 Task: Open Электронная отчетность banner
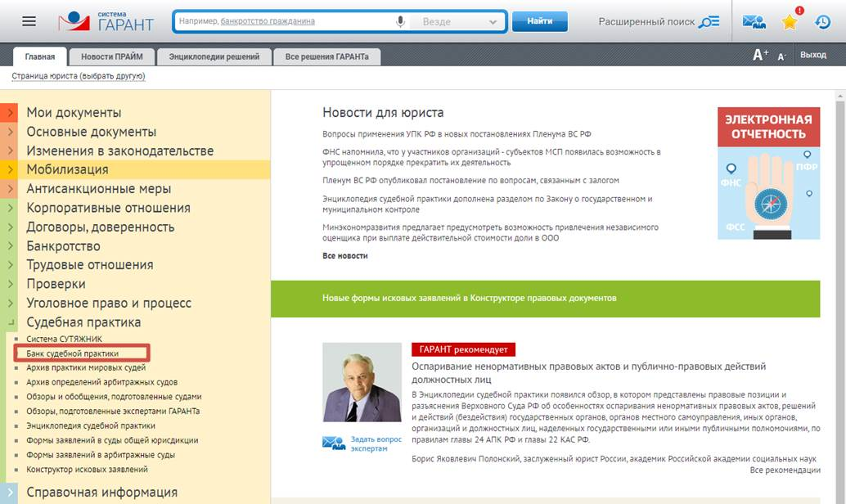coord(769,173)
